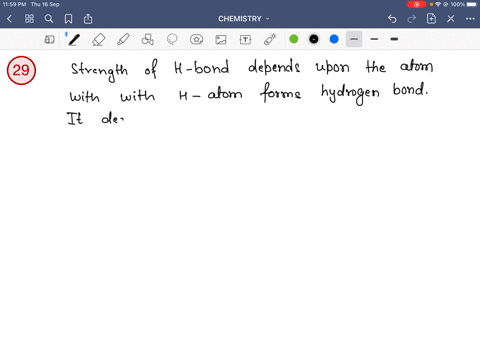Undo the last stroke
This screenshot has height=360, width=480.
(x=392, y=19)
